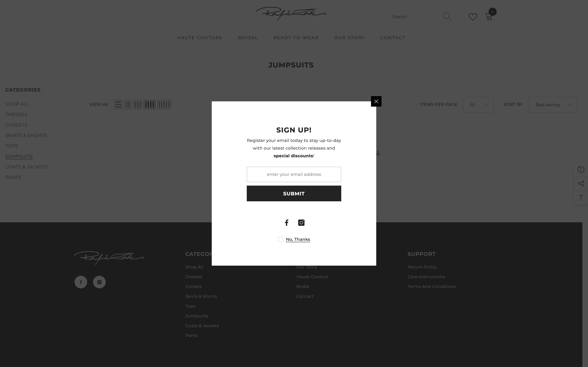This screenshot has height=367, width=588.
Task: Toggle the 'No, Thanks' checkbox
Action: (280, 239)
